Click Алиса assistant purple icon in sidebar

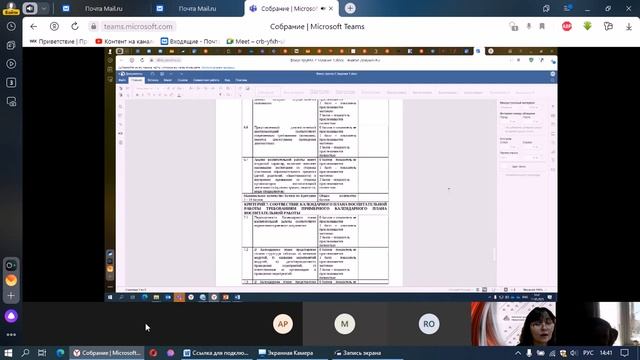pyautogui.click(x=11, y=316)
